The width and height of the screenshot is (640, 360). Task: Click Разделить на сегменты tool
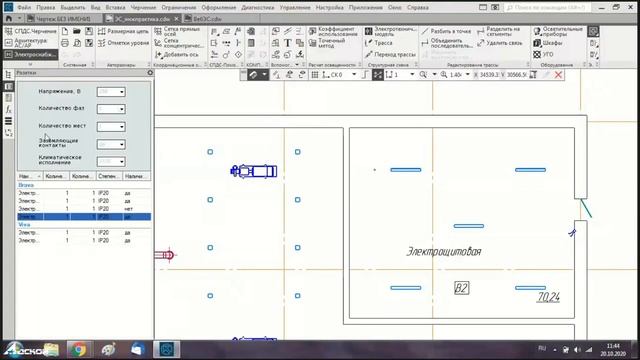click(498, 31)
